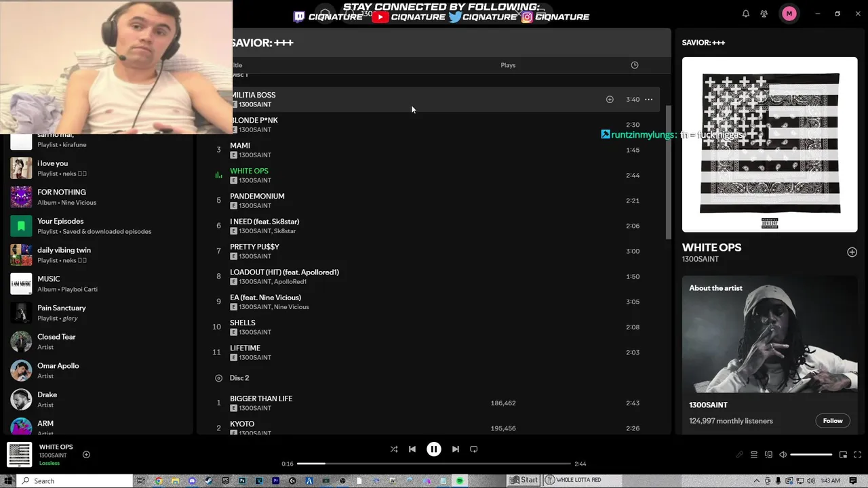The image size is (868, 488).
Task: Select I NEED (feat. Sk8star) track
Action: click(434, 226)
